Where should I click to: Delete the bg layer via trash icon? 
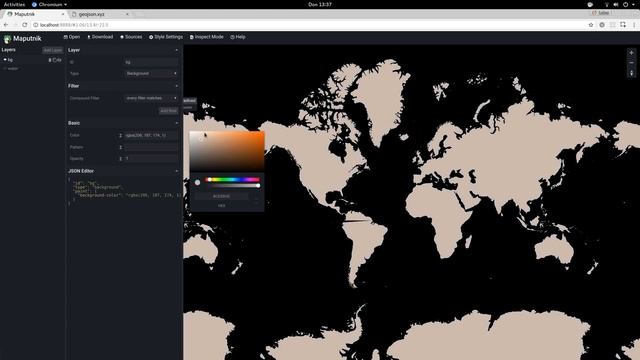coord(50,60)
